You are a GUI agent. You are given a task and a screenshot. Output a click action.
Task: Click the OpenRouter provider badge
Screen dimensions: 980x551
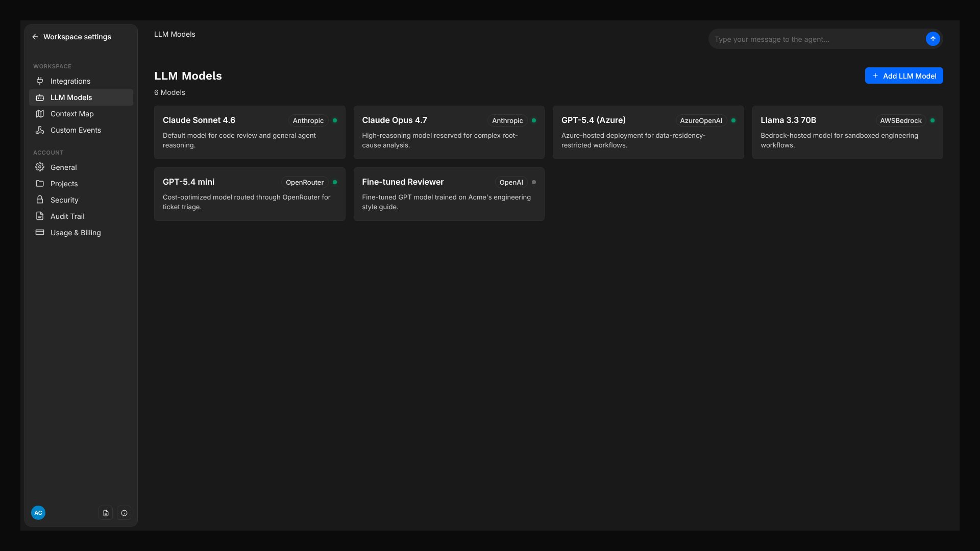click(x=305, y=182)
